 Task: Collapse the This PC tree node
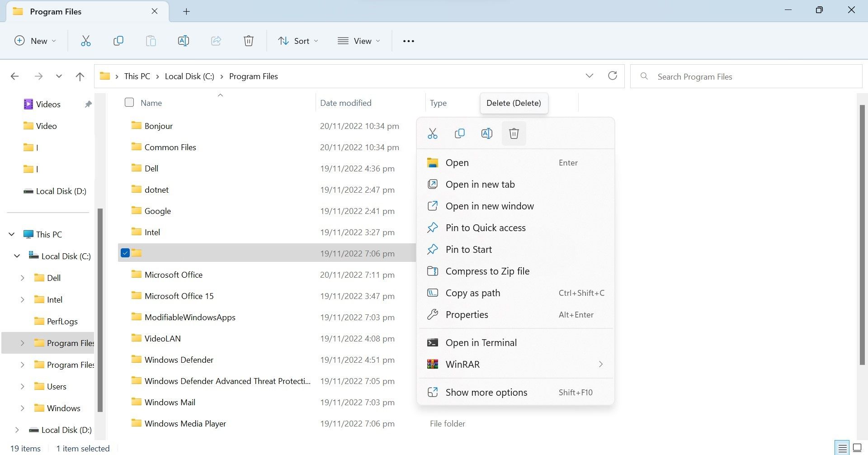pyautogui.click(x=11, y=234)
